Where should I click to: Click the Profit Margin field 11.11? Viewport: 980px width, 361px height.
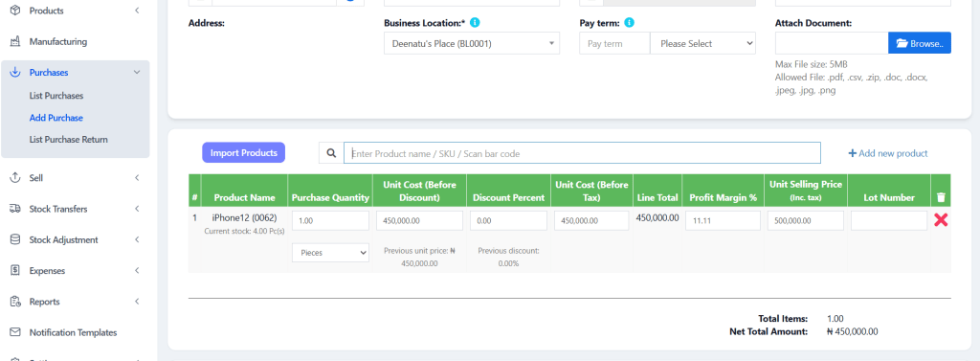tap(723, 221)
